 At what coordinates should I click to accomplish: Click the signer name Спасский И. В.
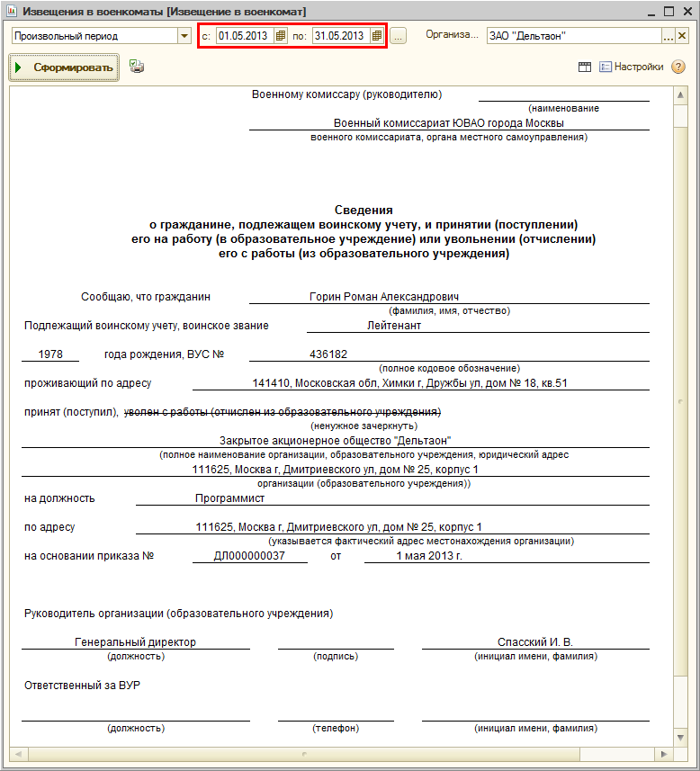(535, 641)
